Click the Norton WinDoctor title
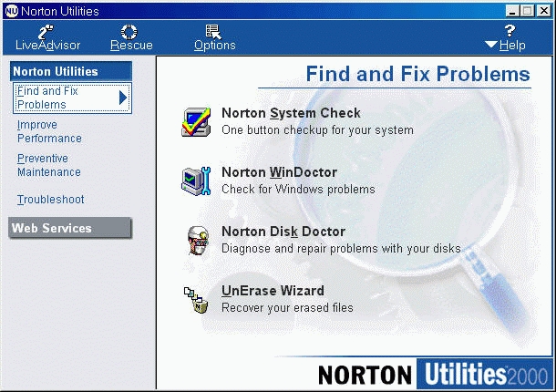The width and height of the screenshot is (556, 392). point(279,172)
